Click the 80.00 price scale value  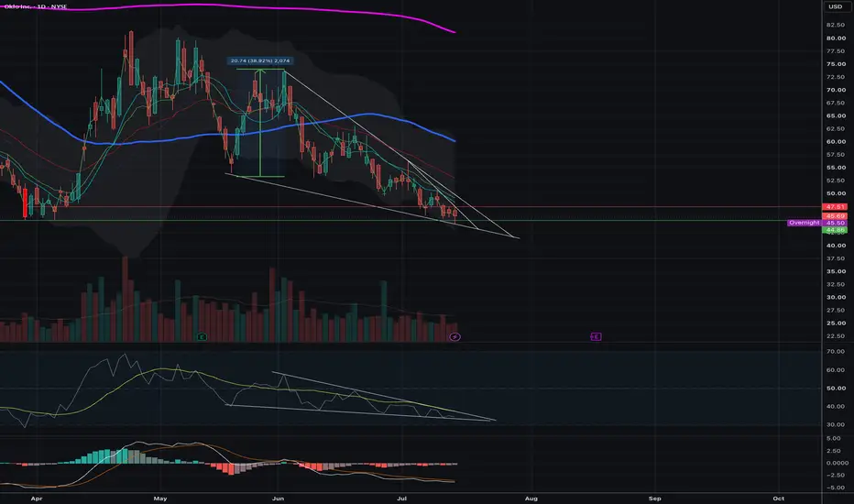(x=836, y=38)
